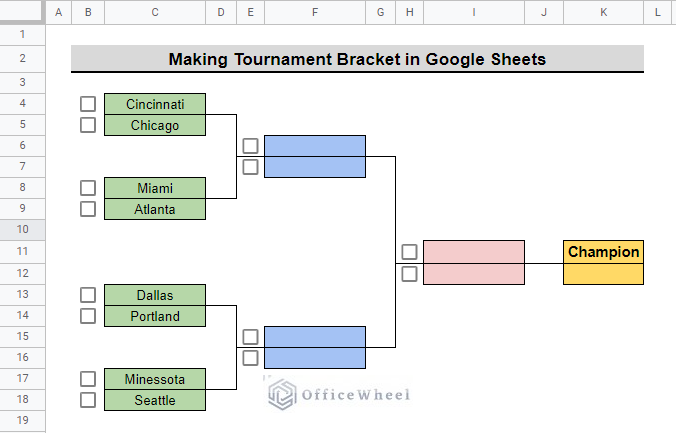Toggle the Minessota checkbox
This screenshot has height=433, width=676.
88,379
